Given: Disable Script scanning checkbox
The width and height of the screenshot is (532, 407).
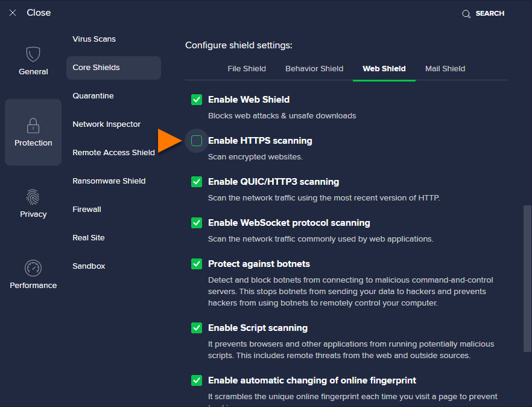Looking at the screenshot, I should tap(197, 328).
